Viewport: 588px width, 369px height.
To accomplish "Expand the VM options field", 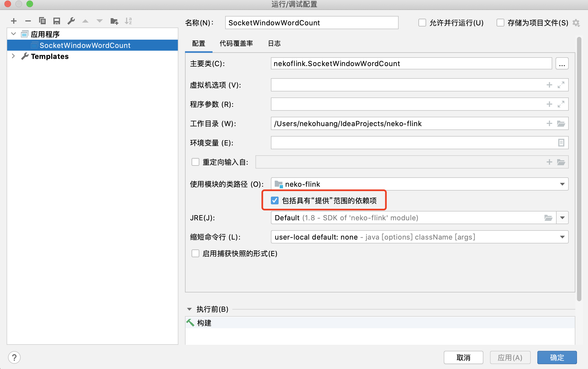I will [561, 85].
